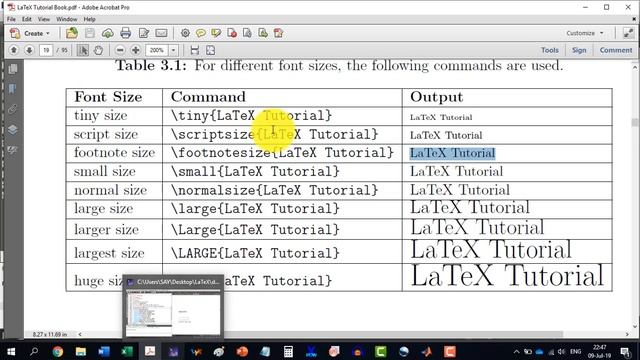Show the Attachments paperclip panel

tap(13, 109)
